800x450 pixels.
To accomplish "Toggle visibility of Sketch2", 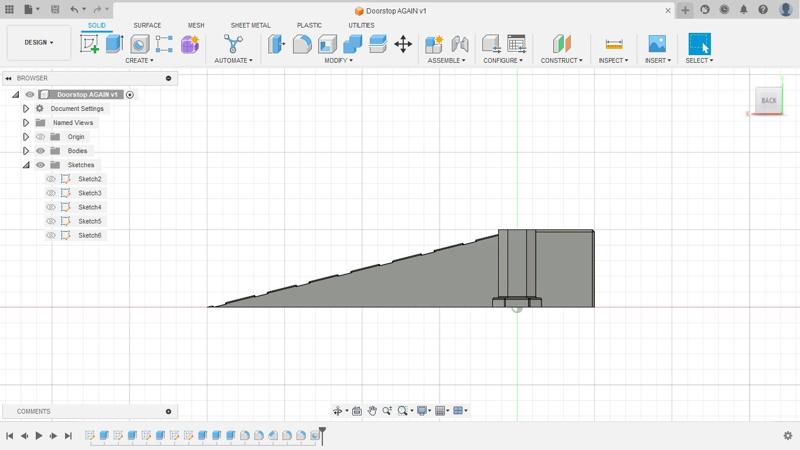I will pos(51,179).
